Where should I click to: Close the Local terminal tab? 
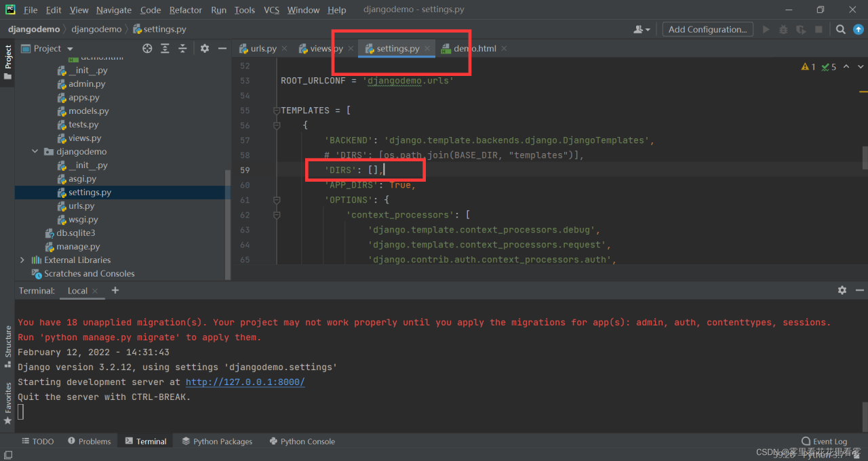(x=96, y=291)
